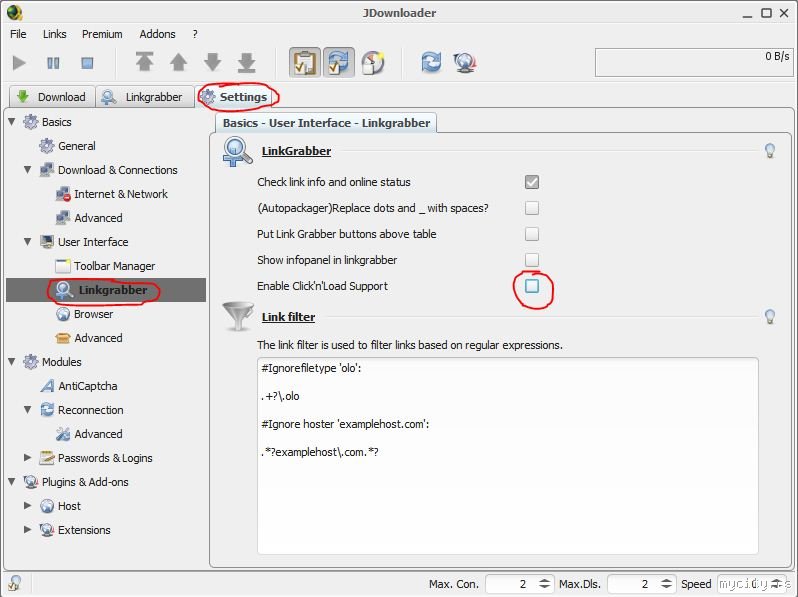Start downloads with the play button
This screenshot has width=798, height=597.
point(19,63)
